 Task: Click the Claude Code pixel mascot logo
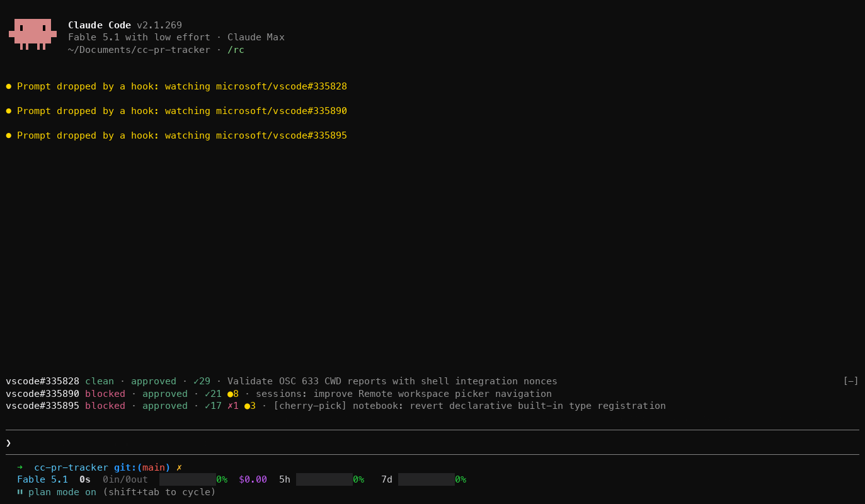point(33,34)
